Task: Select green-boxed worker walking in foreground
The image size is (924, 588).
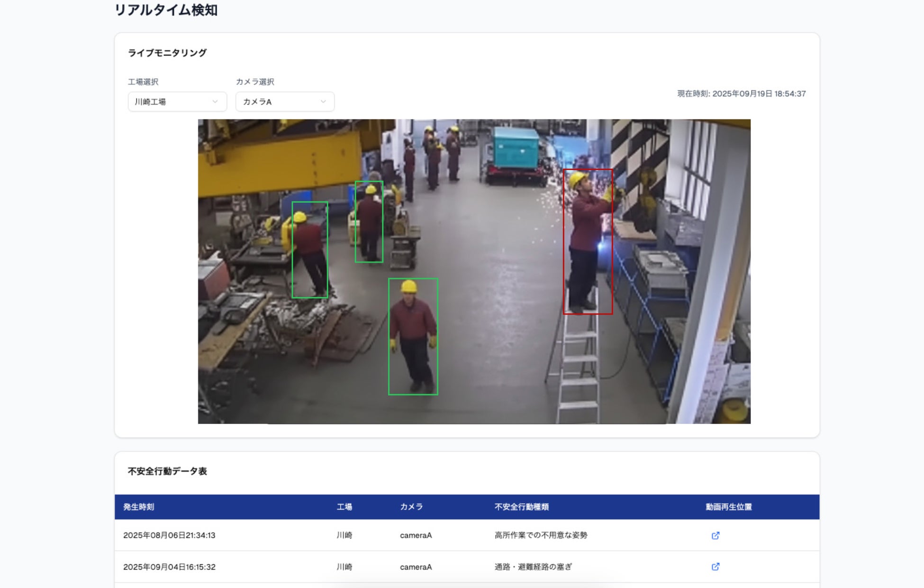Action: click(x=413, y=336)
